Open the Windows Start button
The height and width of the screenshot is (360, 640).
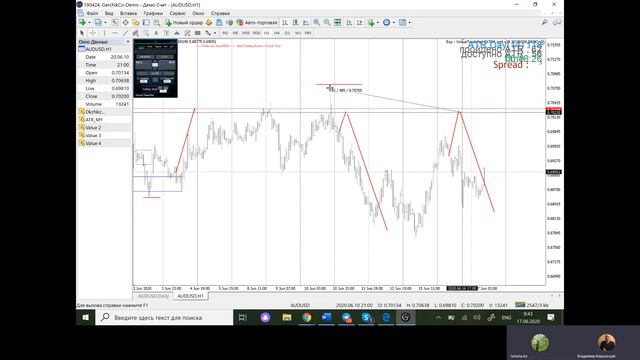pos(85,317)
